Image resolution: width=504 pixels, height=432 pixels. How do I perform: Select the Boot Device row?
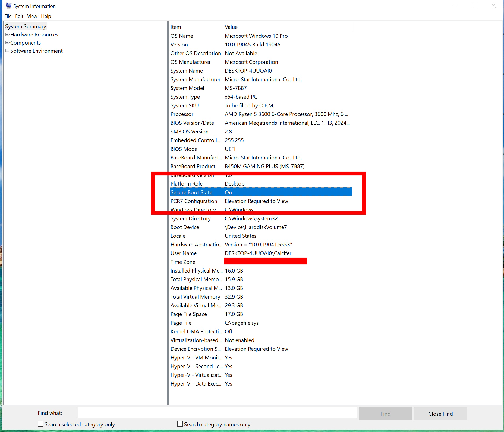tap(261, 227)
